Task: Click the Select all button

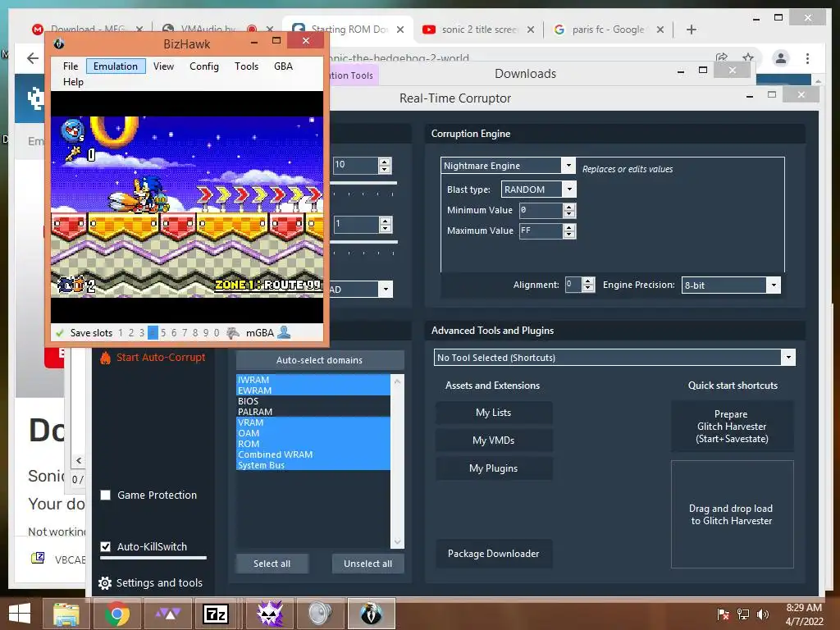Action: point(272,564)
